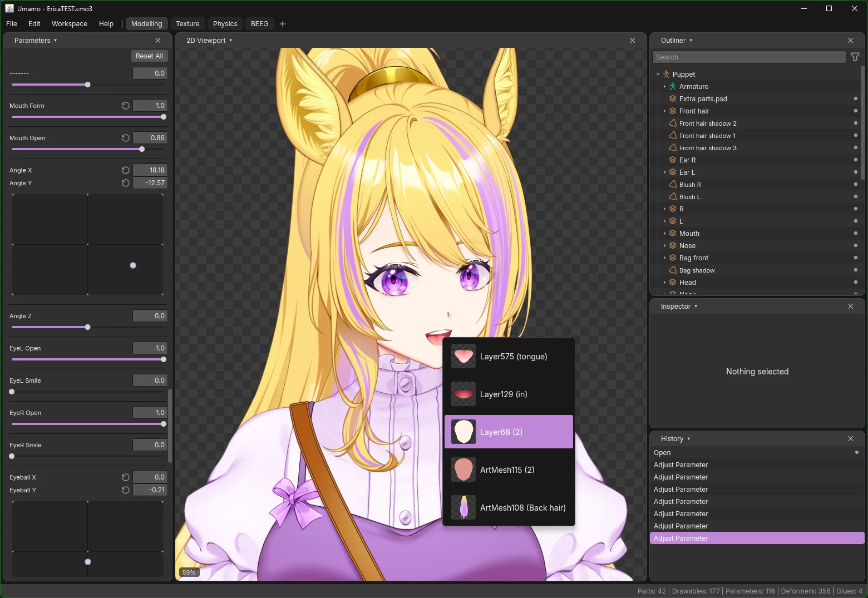
Task: Toggle visibility dot for Front hair
Action: click(x=856, y=111)
